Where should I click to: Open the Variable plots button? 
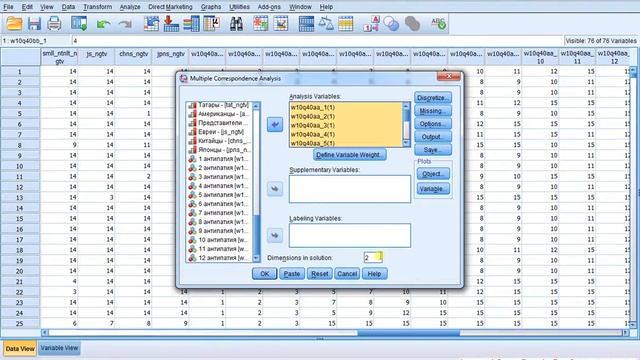click(433, 189)
